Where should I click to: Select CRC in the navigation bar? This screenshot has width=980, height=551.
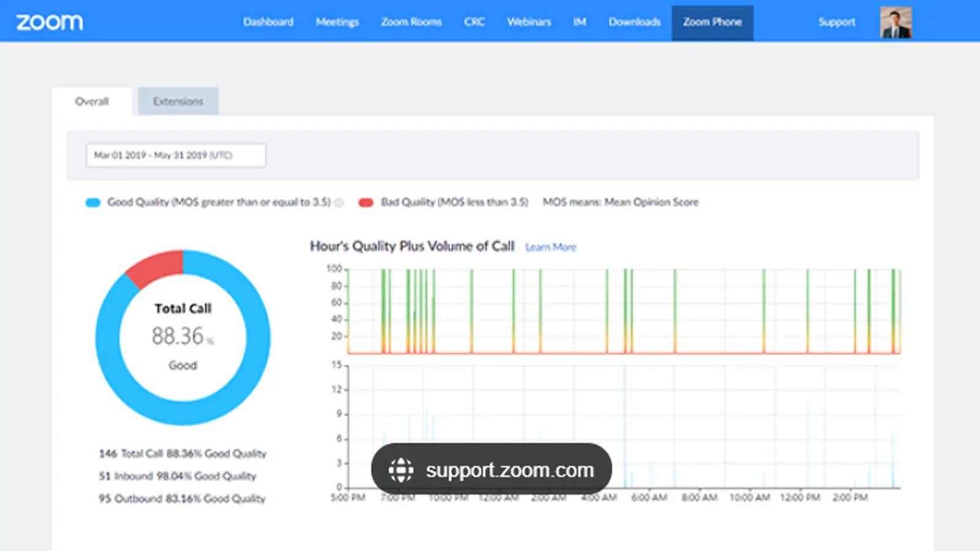tap(475, 22)
